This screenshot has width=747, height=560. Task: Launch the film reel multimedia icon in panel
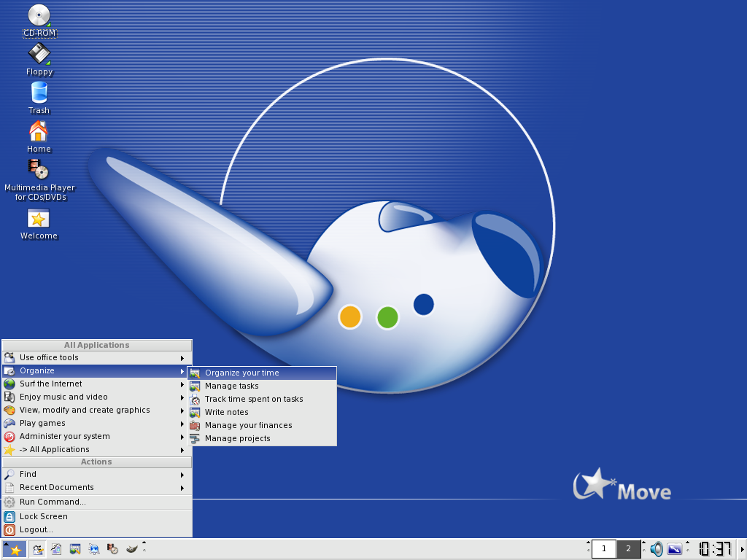112,550
